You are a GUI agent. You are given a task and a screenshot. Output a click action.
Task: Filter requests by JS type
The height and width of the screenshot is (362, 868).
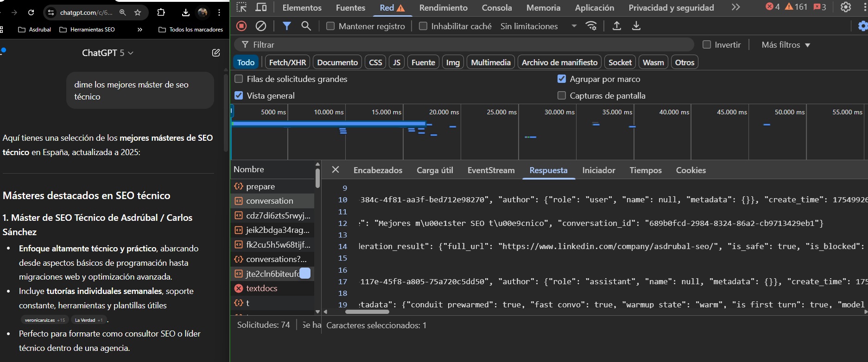click(397, 62)
